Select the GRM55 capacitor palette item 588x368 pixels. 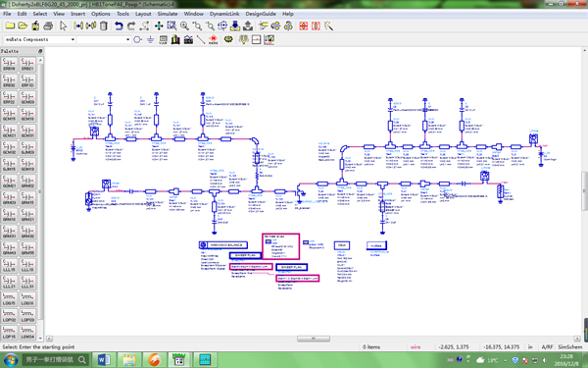tap(27, 249)
